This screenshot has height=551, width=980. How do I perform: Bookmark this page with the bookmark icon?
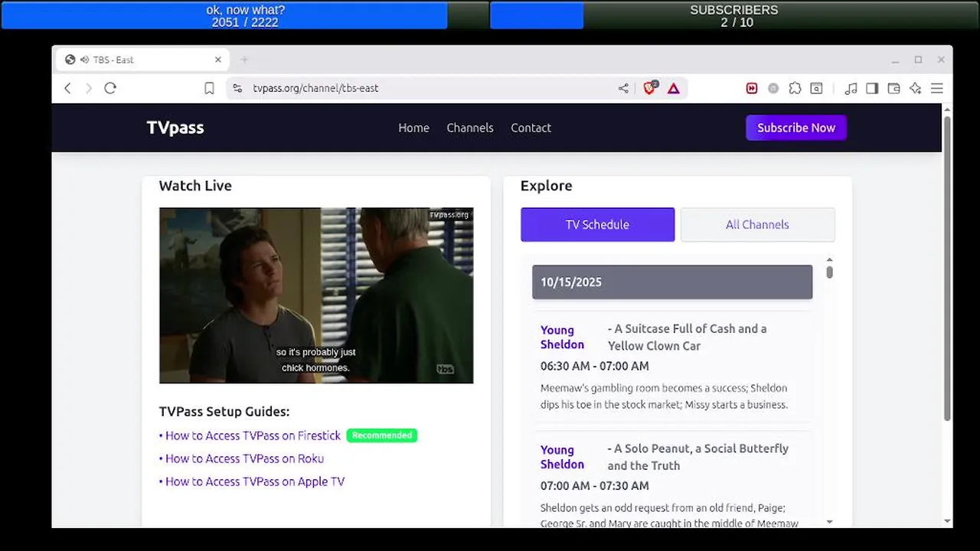(x=209, y=88)
